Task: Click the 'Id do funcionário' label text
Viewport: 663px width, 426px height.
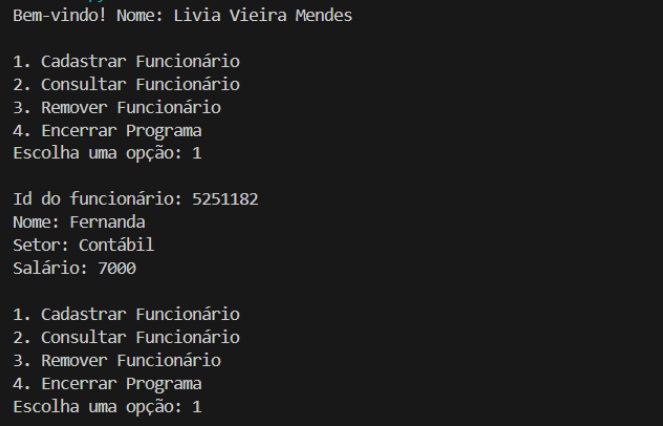Action: [98, 199]
